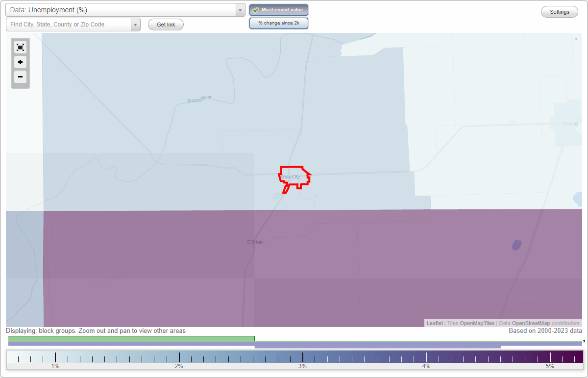The image size is (588, 378).
Task: Zoom out with the minus button
Action: click(20, 77)
